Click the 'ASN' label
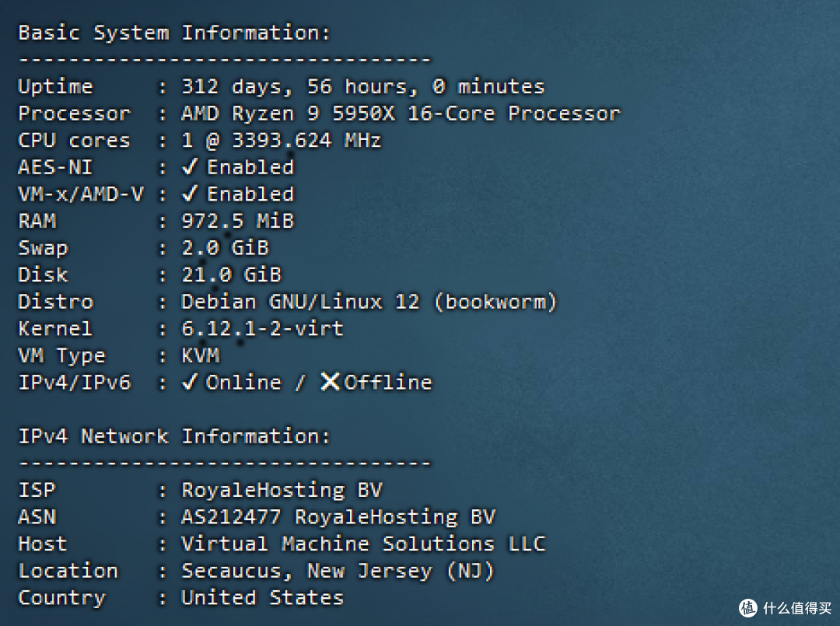The width and height of the screenshot is (840, 626). [x=37, y=517]
